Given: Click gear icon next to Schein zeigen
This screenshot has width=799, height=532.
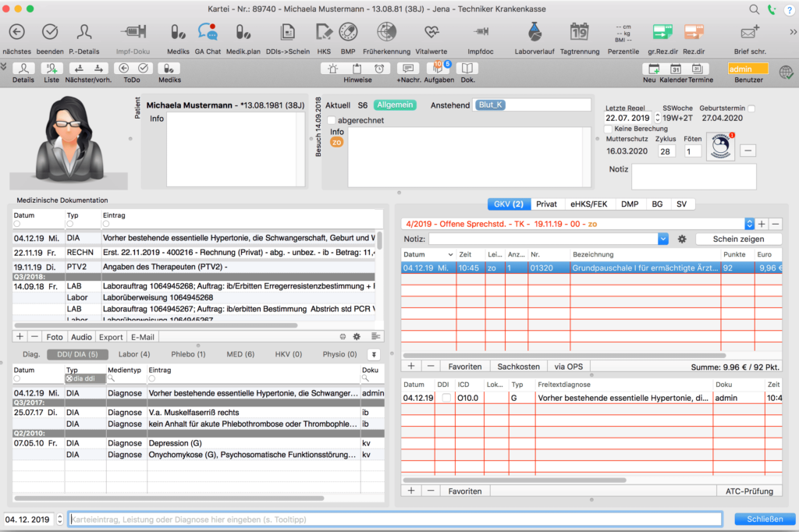Looking at the screenshot, I should (682, 239).
